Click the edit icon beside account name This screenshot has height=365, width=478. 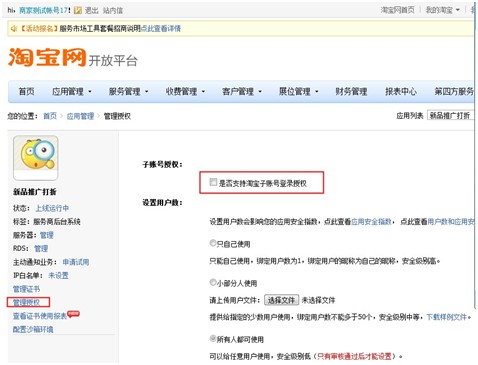click(x=78, y=10)
